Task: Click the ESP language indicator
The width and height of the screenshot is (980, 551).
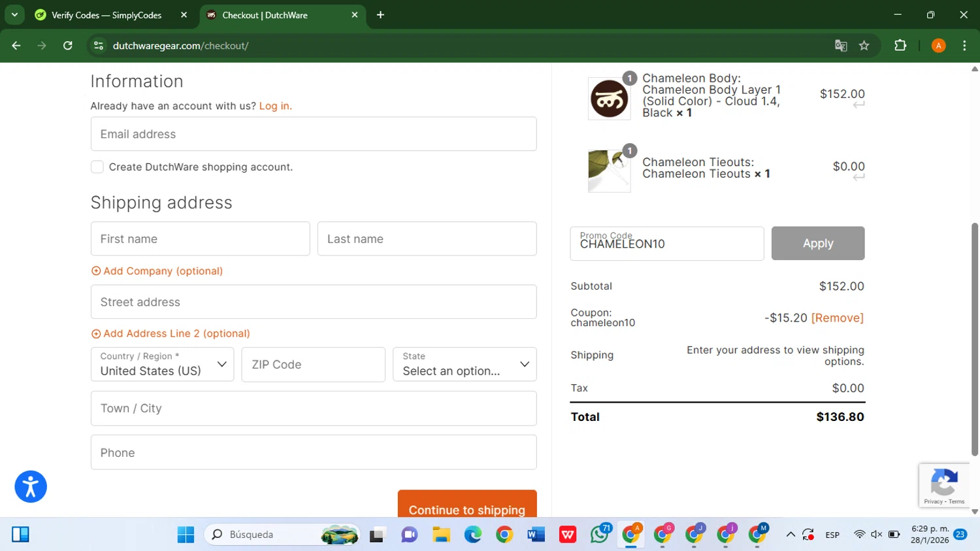Action: [x=832, y=535]
